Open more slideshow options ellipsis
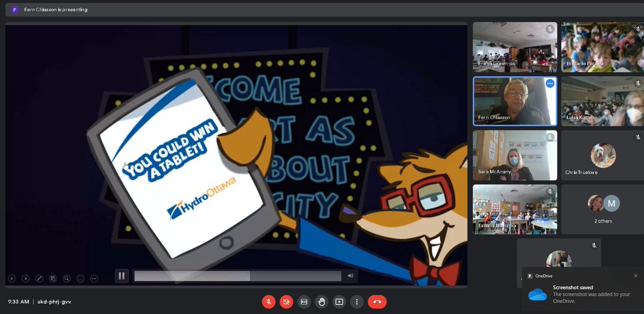Viewport: 644px width, 314px height. tap(94, 279)
